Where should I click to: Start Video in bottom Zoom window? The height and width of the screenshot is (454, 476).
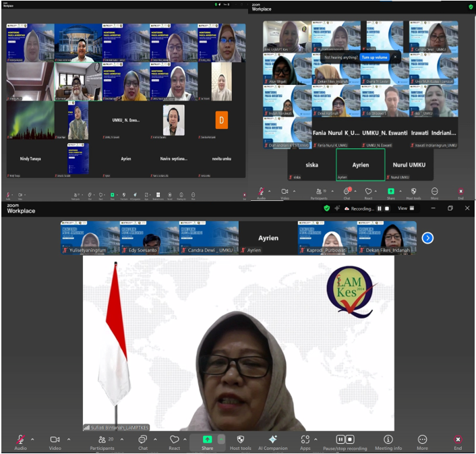[55, 443]
